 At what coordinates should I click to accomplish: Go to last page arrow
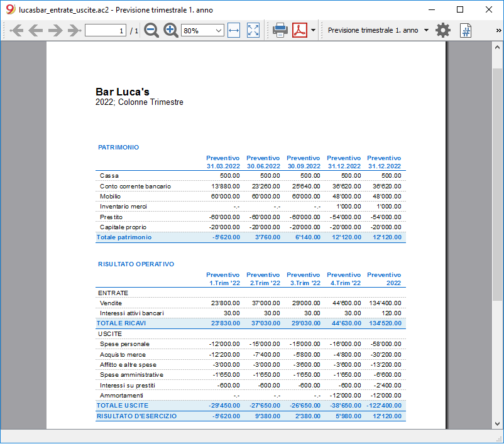point(75,31)
